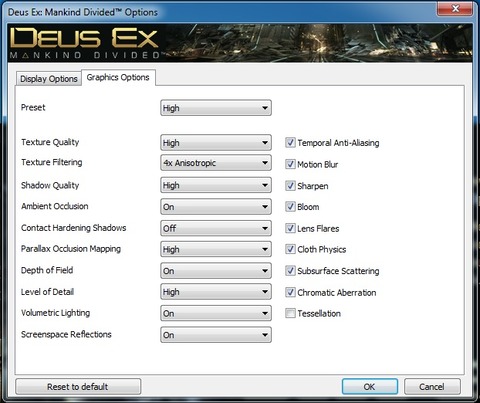This screenshot has height=403, width=480.
Task: Select the Graphics Options tab
Action: 118,77
